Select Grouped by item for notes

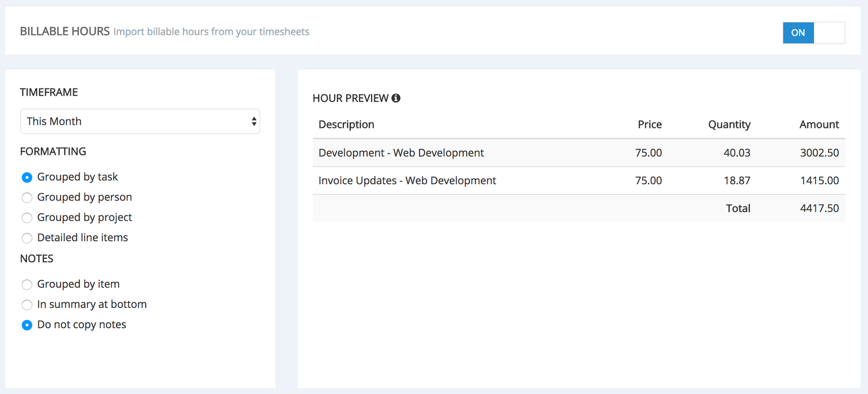[27, 285]
